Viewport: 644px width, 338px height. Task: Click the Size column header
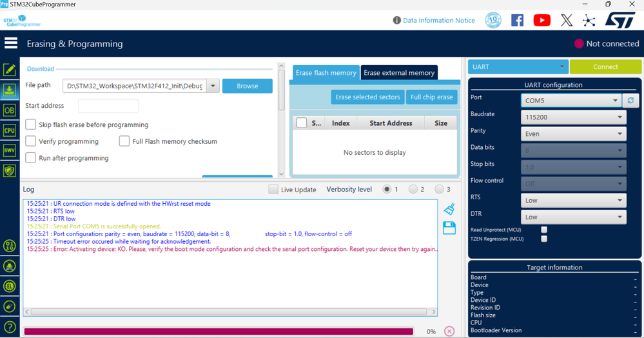coord(441,123)
